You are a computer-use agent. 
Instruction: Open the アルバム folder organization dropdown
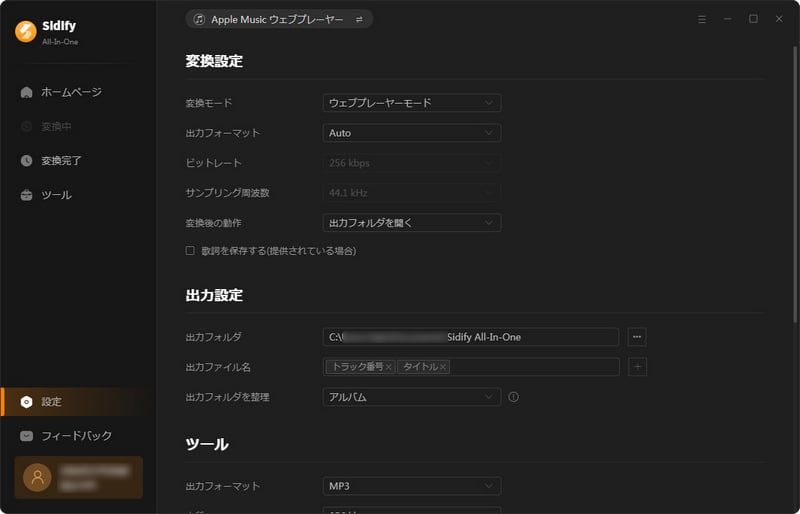[412, 397]
